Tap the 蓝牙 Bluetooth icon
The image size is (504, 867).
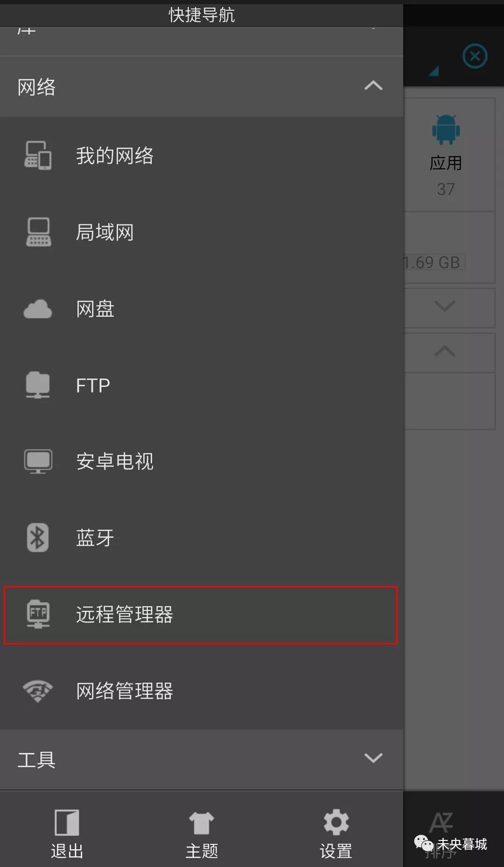pyautogui.click(x=38, y=538)
